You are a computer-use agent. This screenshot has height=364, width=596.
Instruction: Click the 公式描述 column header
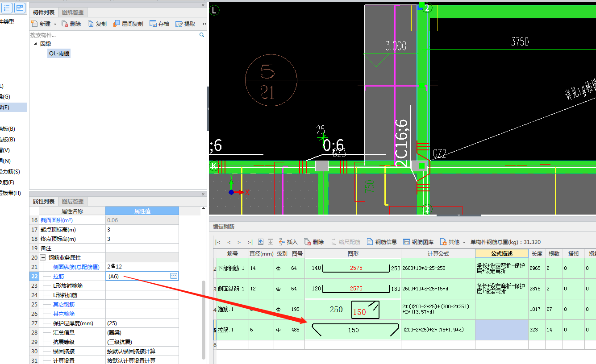pos(502,253)
